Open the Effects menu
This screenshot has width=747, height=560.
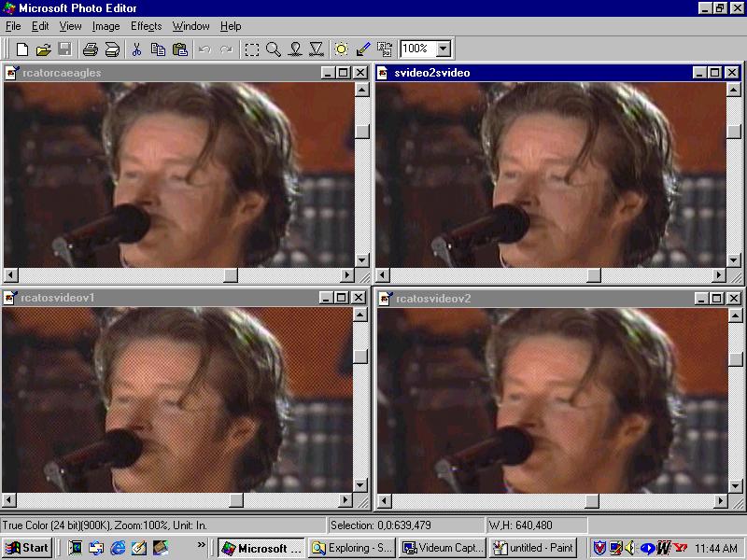tap(146, 26)
